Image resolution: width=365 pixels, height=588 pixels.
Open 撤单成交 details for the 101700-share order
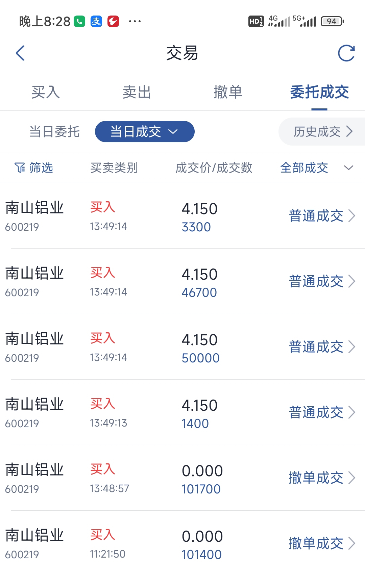322,478
